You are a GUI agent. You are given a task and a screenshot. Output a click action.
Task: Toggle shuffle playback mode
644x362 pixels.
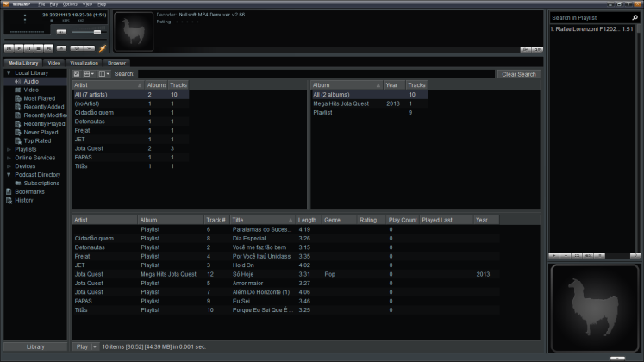click(77, 48)
